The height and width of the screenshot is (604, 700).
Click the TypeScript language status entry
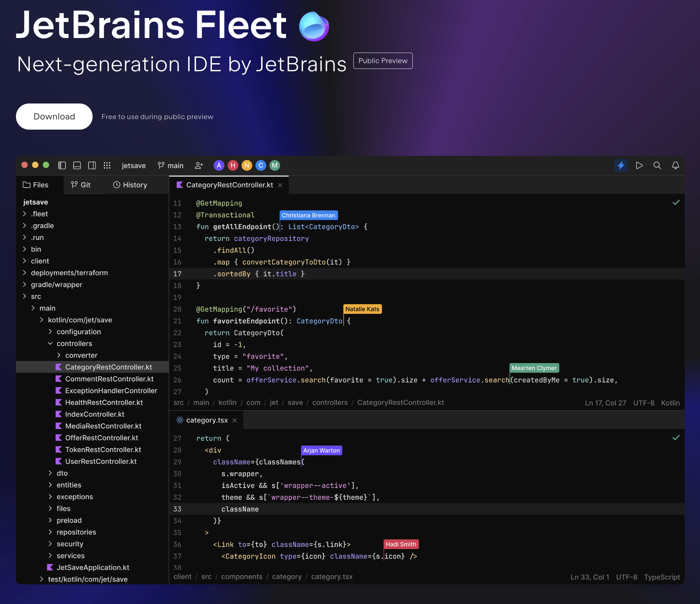662,577
